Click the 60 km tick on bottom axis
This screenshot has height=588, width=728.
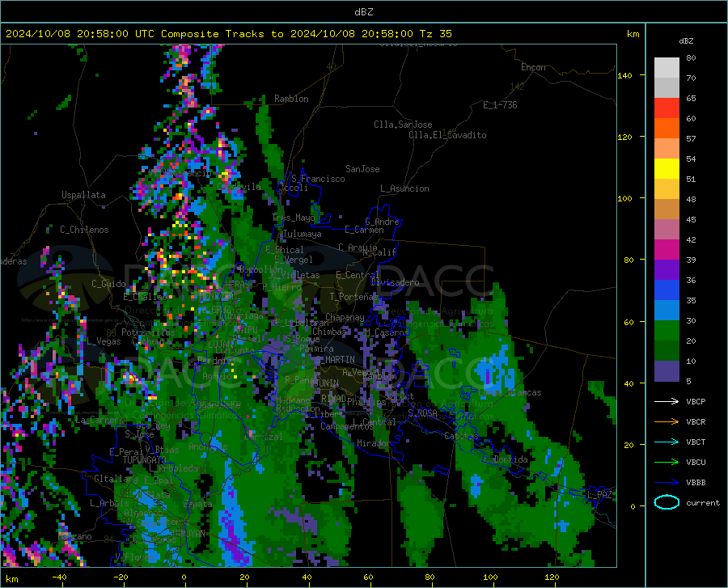coord(368,577)
